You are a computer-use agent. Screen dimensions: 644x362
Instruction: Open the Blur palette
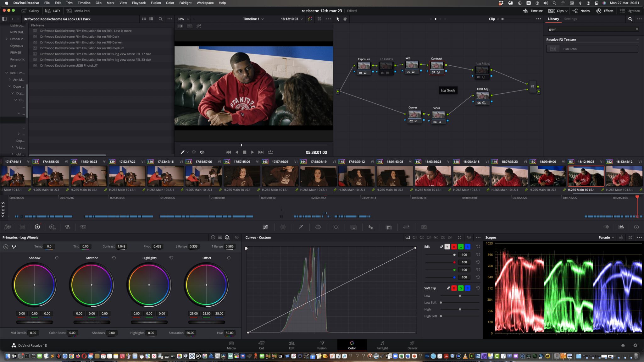click(x=370, y=227)
